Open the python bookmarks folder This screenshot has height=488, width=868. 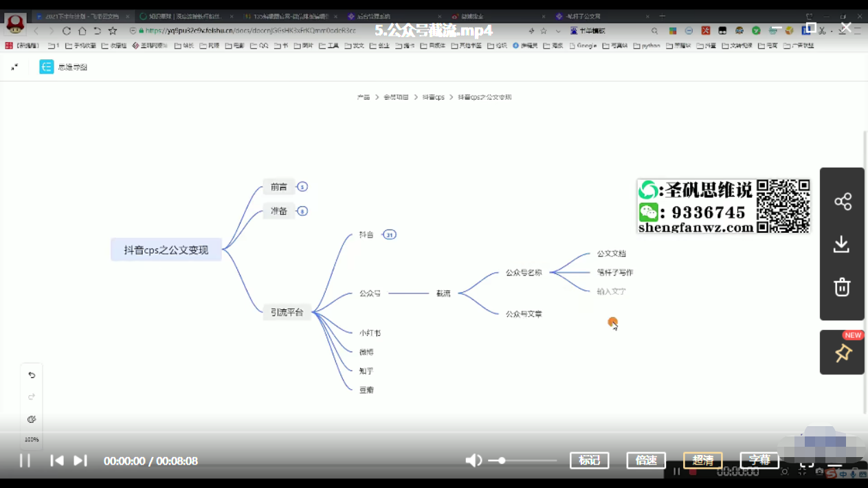tap(647, 46)
